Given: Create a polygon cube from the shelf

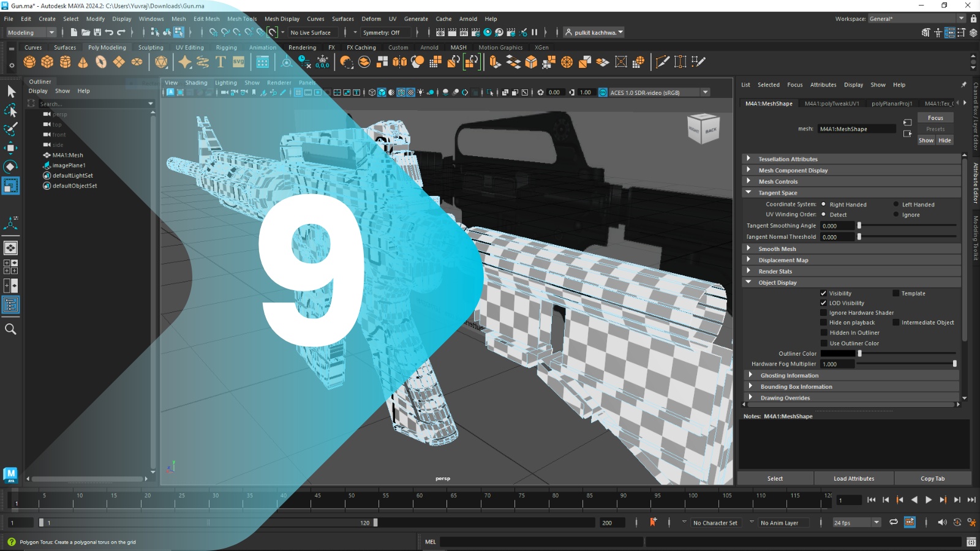Looking at the screenshot, I should point(47,62).
